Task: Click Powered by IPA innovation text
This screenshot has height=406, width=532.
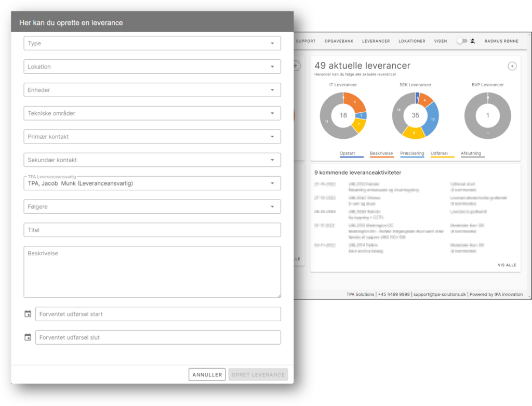Action: tap(496, 294)
